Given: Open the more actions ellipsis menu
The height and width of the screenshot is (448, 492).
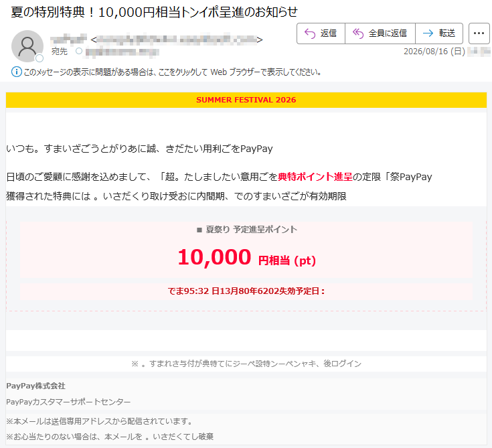Looking at the screenshot, I should 479,33.
